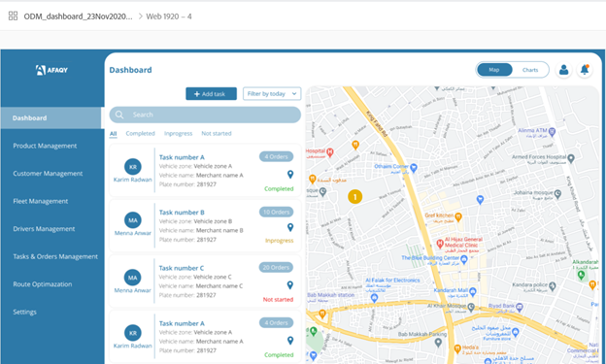Click Al Falak for Electronics marker
Screen dimensions: 606x364
[374, 298]
